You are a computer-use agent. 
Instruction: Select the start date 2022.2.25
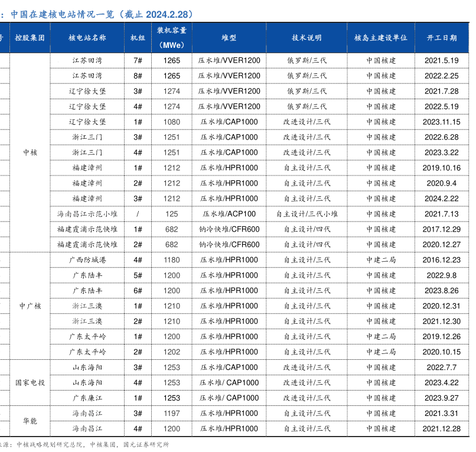442,76
